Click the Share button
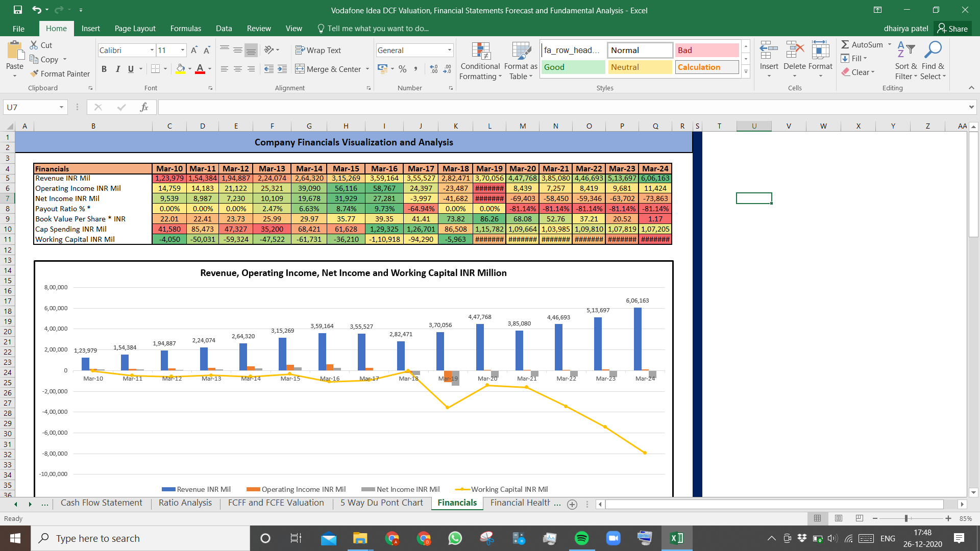This screenshot has height=551, width=980. pyautogui.click(x=952, y=29)
